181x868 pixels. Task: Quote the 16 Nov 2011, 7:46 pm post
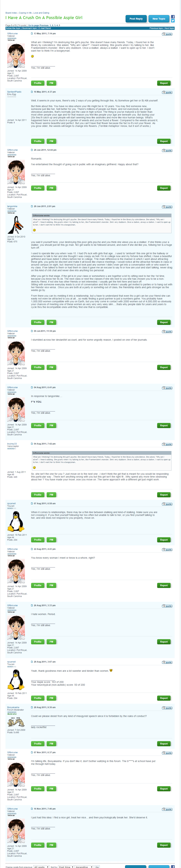point(167,809)
